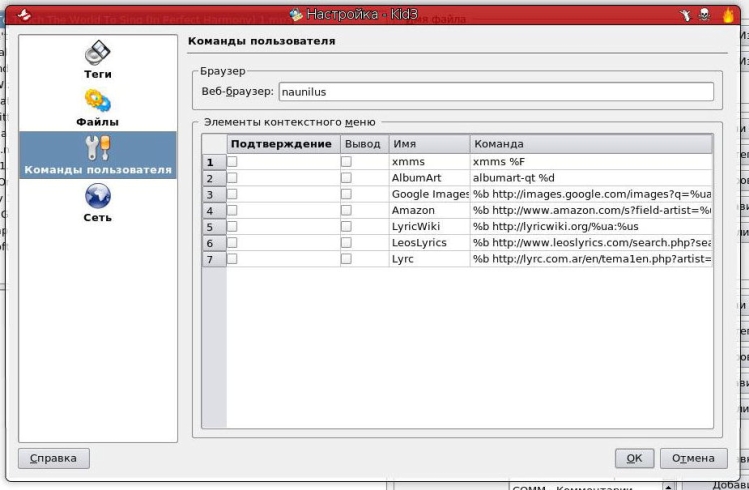This screenshot has height=490, width=749.
Task: Toggle Подтверждение checkbox for xmms row
Action: pyautogui.click(x=232, y=162)
